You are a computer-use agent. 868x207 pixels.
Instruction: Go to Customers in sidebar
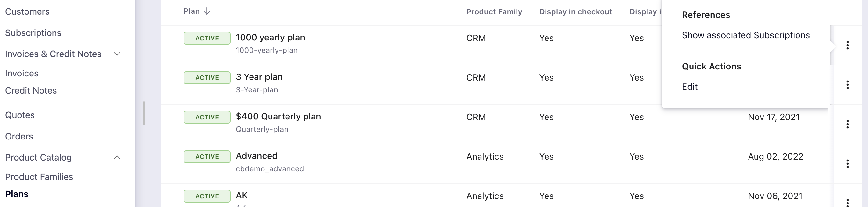pyautogui.click(x=27, y=12)
